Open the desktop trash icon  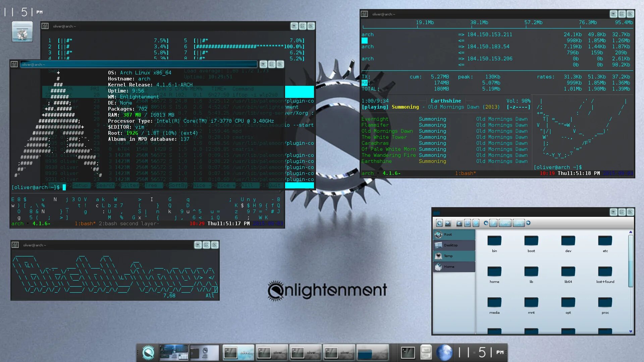22,32
